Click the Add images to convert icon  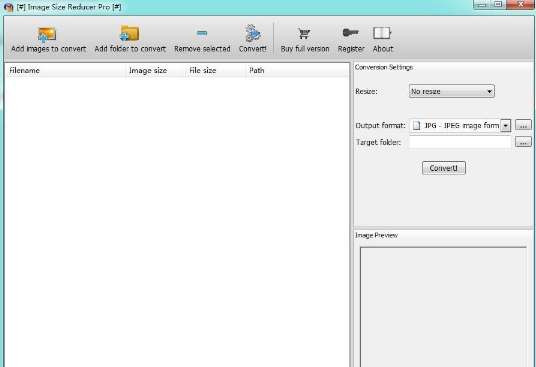click(x=47, y=34)
